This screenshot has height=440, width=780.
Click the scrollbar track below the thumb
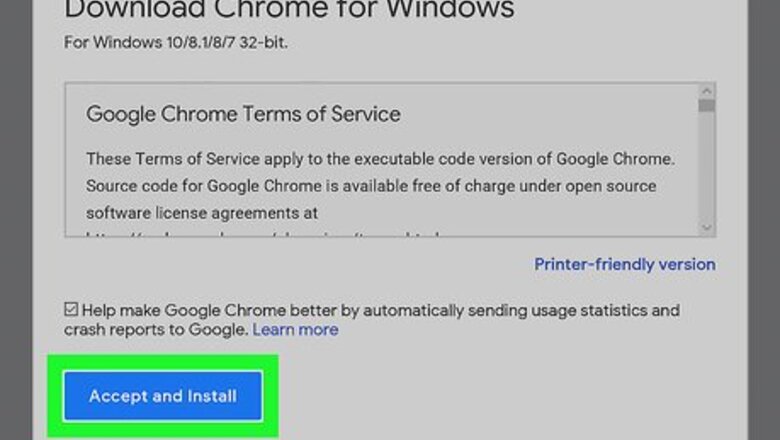(707, 170)
